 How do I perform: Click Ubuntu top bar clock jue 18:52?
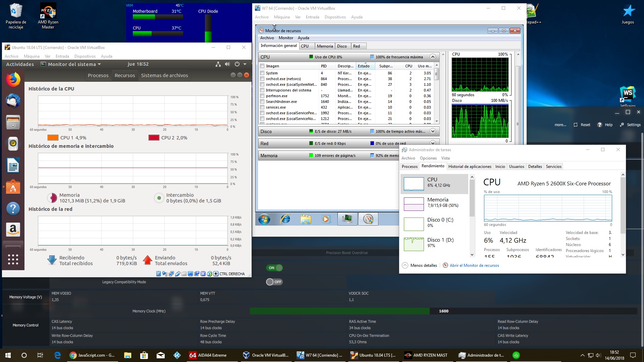click(x=138, y=64)
